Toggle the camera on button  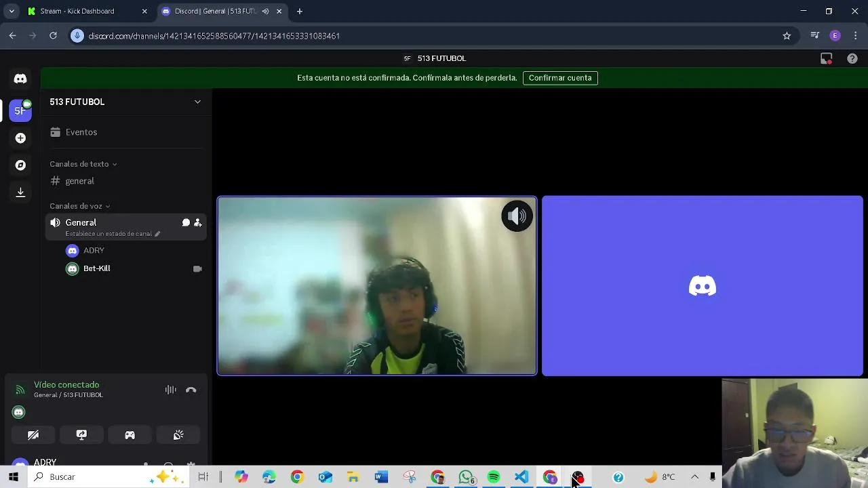click(x=33, y=435)
